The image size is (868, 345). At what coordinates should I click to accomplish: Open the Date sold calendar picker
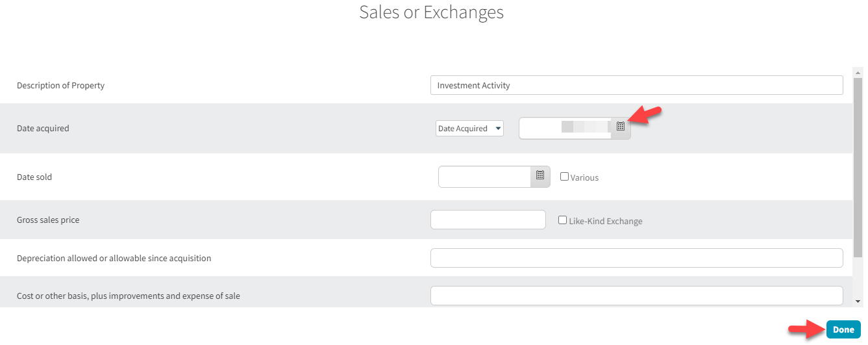539,175
